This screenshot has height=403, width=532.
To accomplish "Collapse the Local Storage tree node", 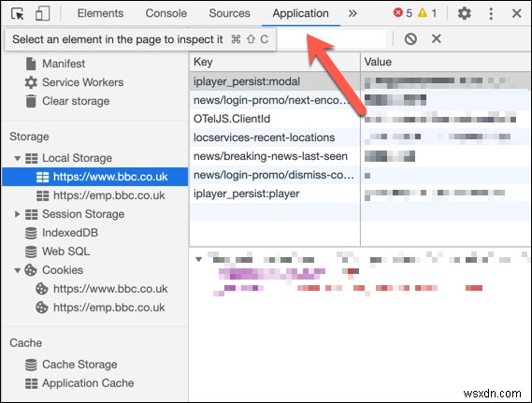I will tap(18, 158).
